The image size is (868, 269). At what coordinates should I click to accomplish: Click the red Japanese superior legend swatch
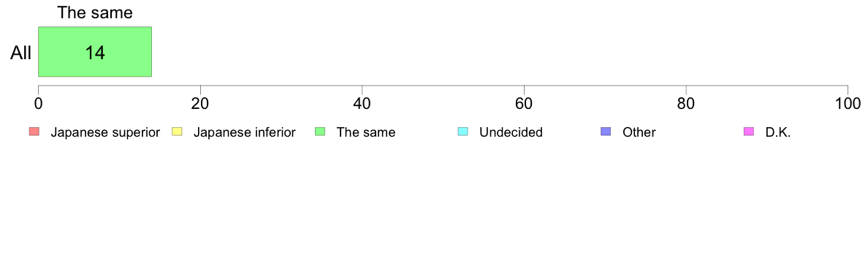[x=34, y=132]
